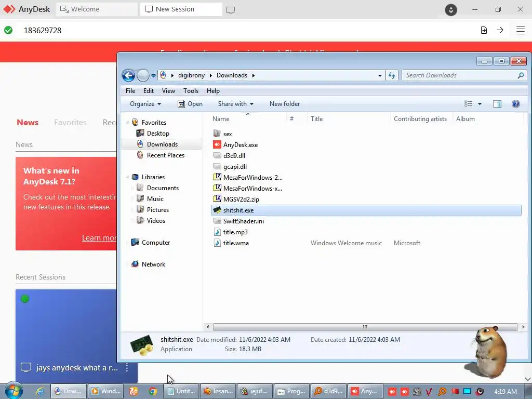
Task: Click AnyDesk connect arrow icon
Action: pos(500,30)
